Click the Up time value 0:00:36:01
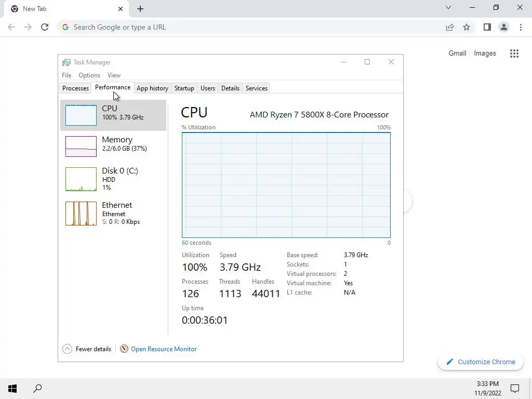Screen dimensions: 532x399 coord(205,320)
